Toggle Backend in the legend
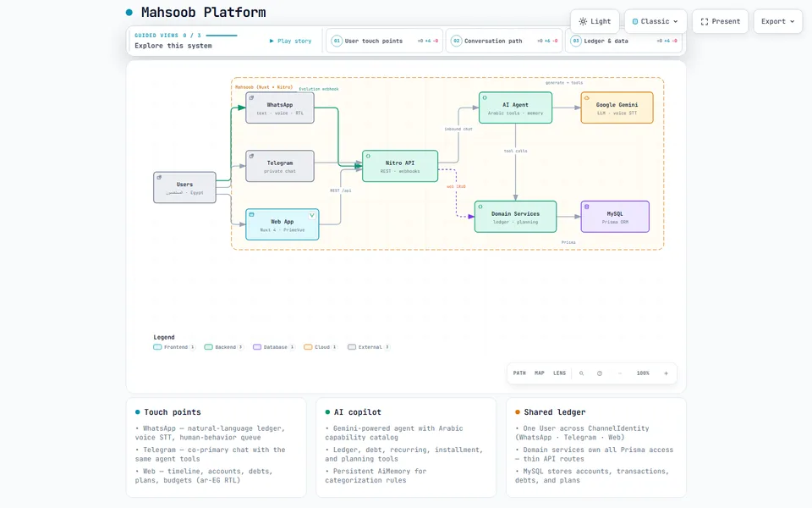 224,347
